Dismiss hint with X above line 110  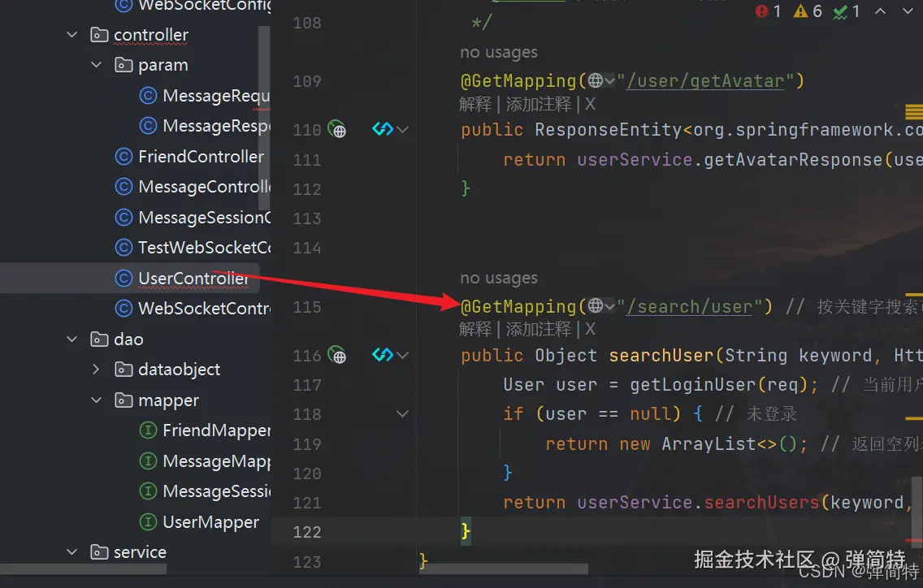(x=591, y=104)
